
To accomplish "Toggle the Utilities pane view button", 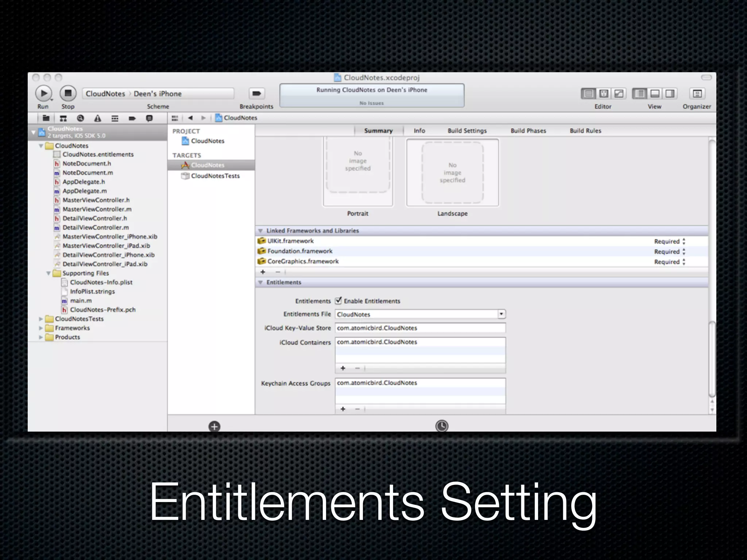I will 670,94.
